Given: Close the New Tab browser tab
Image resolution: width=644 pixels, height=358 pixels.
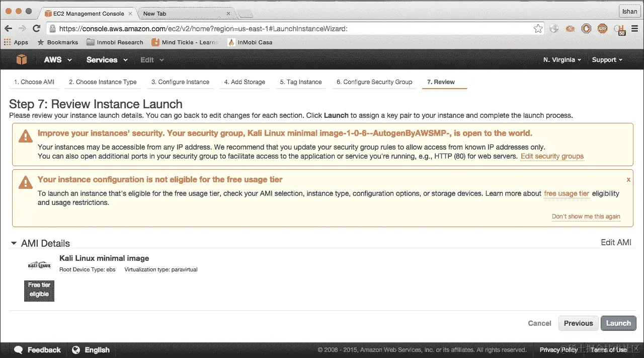Looking at the screenshot, I should point(227,14).
